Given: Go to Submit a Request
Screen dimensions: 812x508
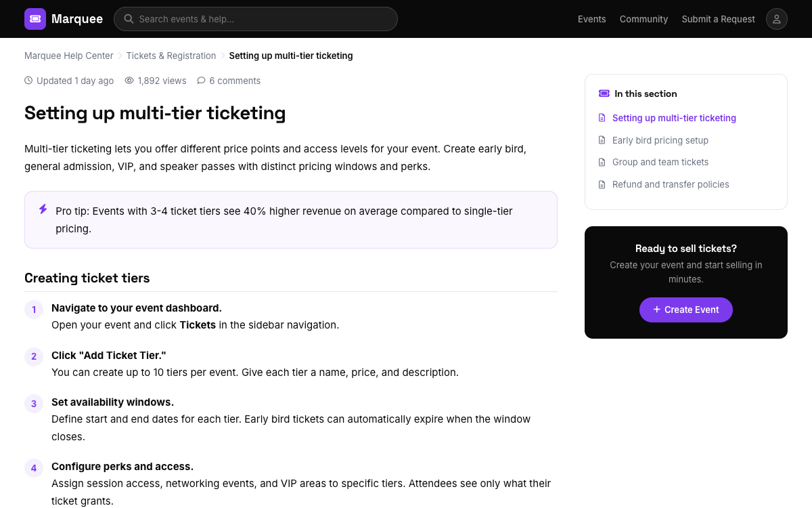Looking at the screenshot, I should point(718,19).
